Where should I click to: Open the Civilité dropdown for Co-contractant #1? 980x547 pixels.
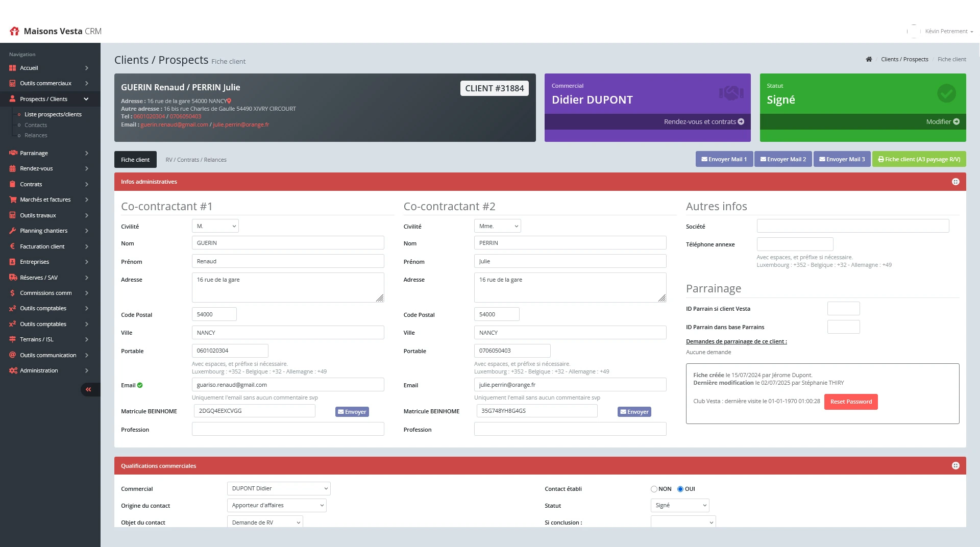tap(215, 227)
